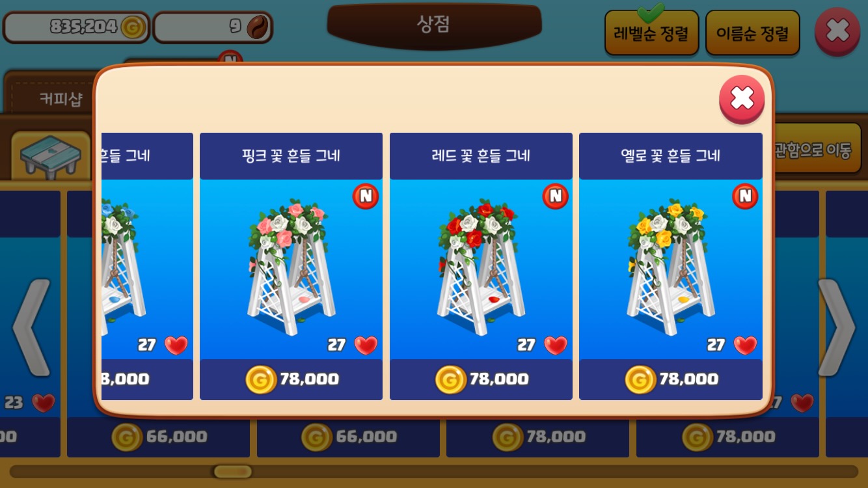Select the 레드 꽃 흔들 그네 swing item
Viewport: 868px width, 488px height.
481,267
